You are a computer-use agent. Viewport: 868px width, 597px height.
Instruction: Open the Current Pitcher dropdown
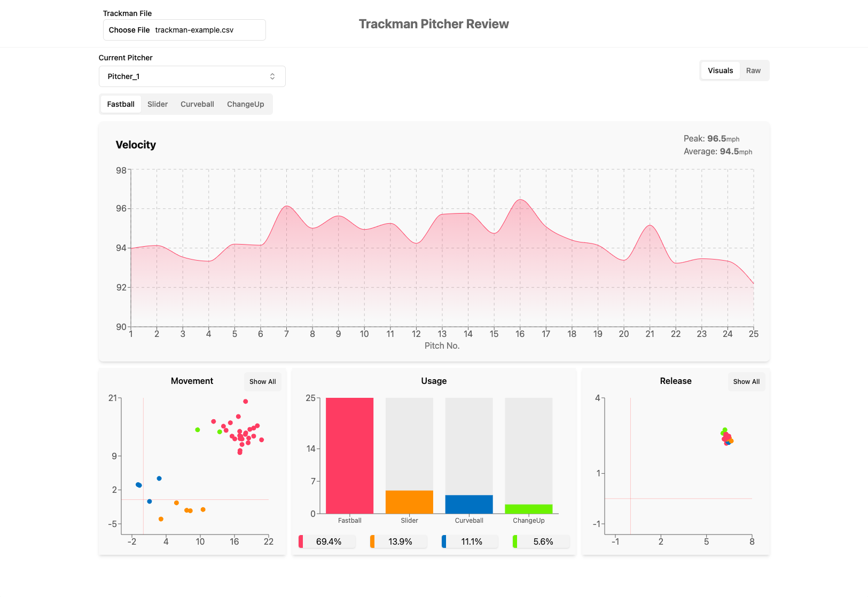[x=192, y=76]
